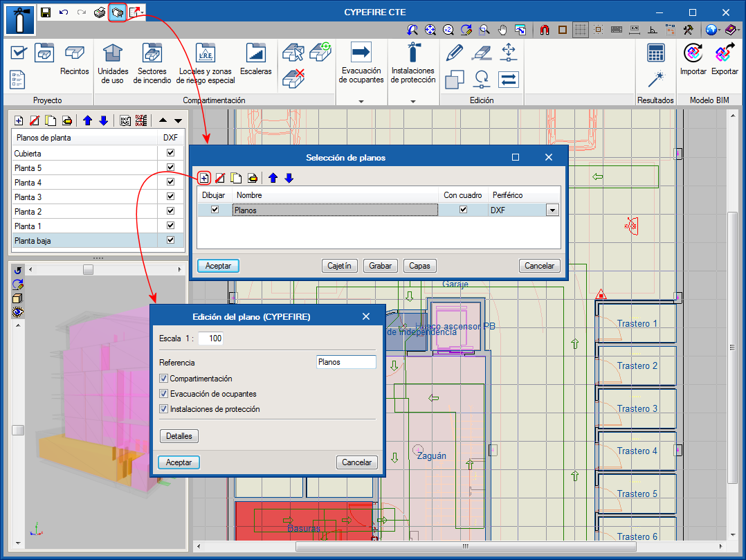Activate the red magnet snap icon
The height and width of the screenshot is (560, 746).
(x=545, y=30)
